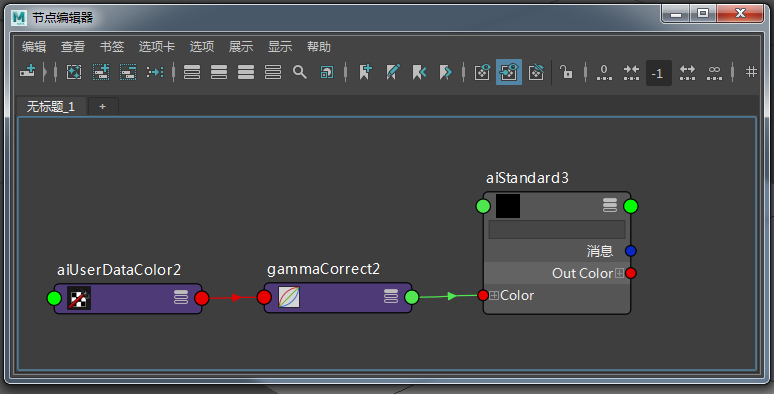Image resolution: width=774 pixels, height=394 pixels.
Task: Change aiStandard3 view mode lines icon
Action: coord(610,205)
